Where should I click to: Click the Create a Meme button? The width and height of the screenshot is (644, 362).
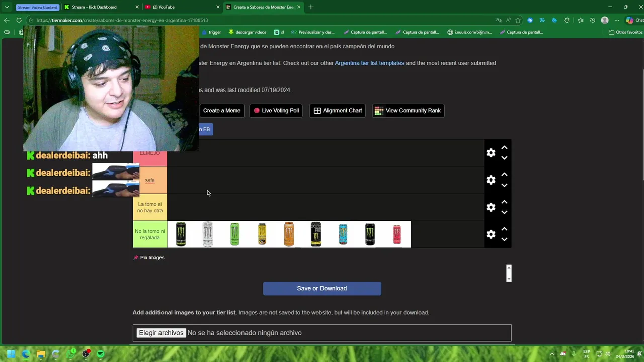pos(222,111)
